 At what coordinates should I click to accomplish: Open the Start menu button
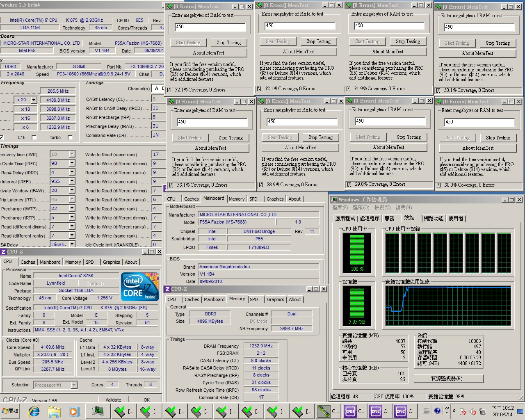coord(11,411)
